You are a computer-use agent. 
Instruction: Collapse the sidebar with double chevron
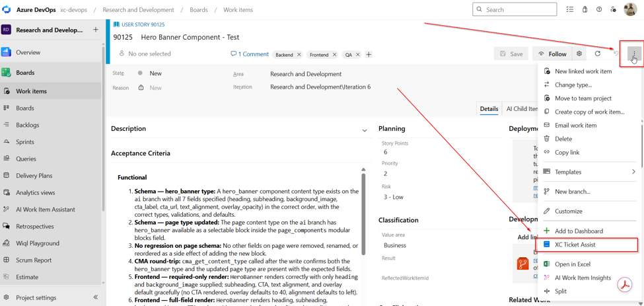click(95, 297)
